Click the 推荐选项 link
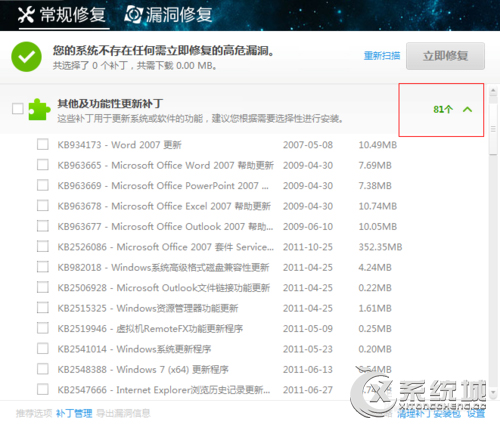The image size is (500, 425). point(34,414)
